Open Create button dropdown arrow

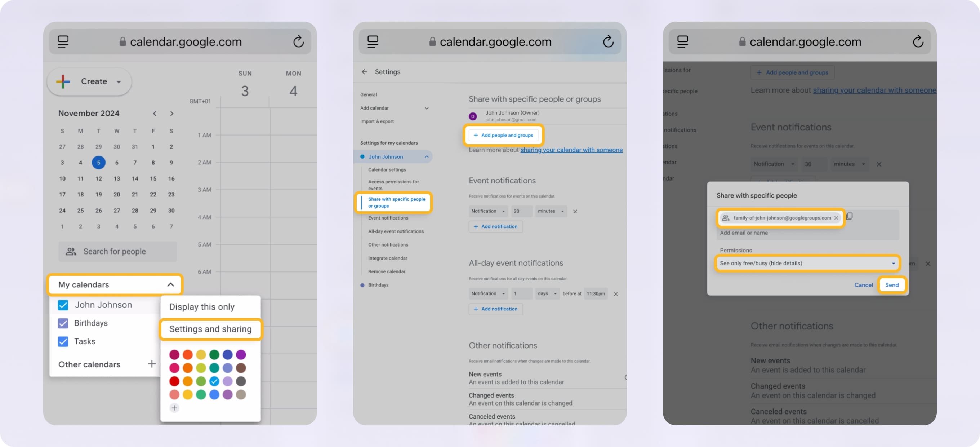119,82
